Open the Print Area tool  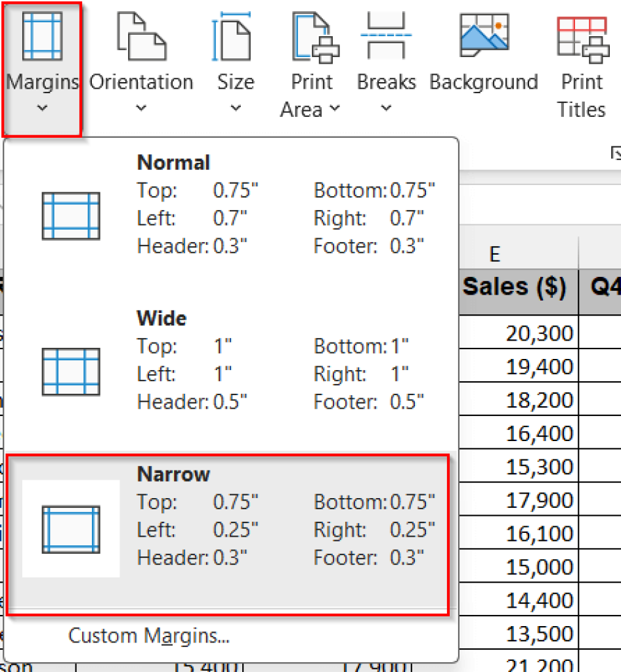click(x=314, y=37)
